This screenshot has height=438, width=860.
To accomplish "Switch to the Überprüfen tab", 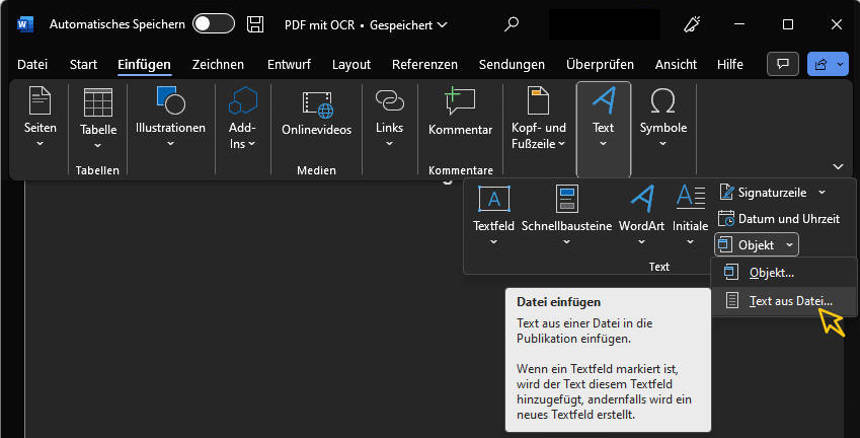I will point(600,65).
